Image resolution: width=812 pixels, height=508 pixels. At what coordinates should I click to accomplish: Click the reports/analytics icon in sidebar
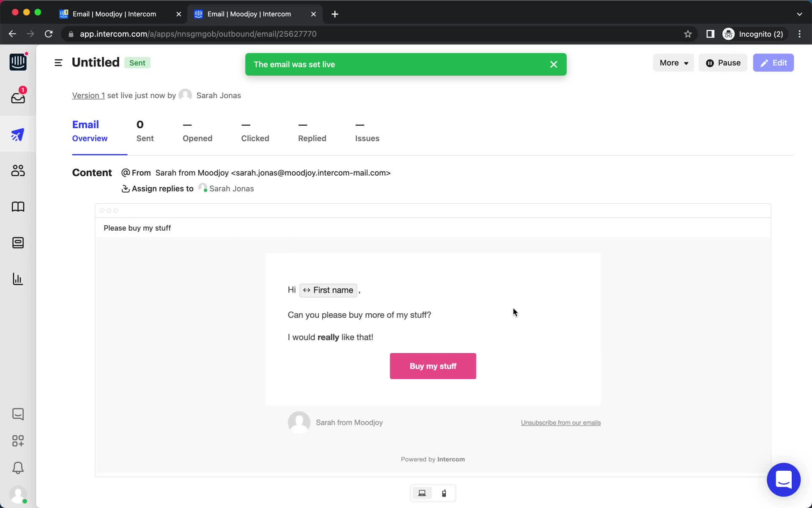click(17, 278)
